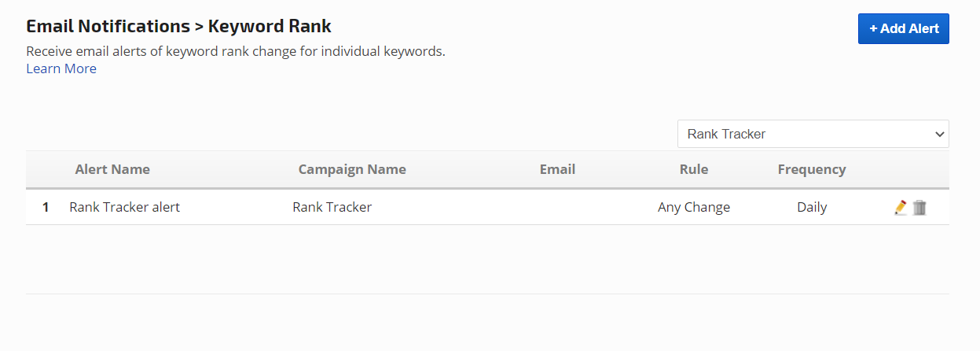Select the Frequency column header

point(812,169)
